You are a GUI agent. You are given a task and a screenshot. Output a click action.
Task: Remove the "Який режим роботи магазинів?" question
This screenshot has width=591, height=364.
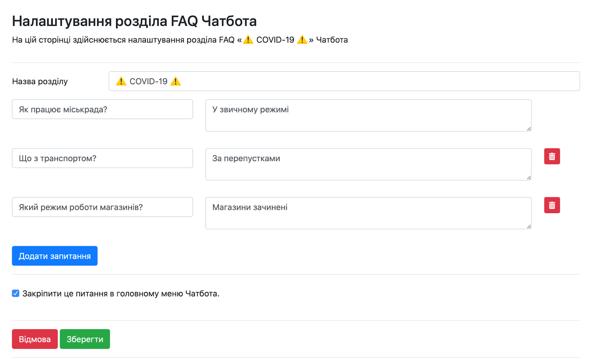tap(552, 205)
